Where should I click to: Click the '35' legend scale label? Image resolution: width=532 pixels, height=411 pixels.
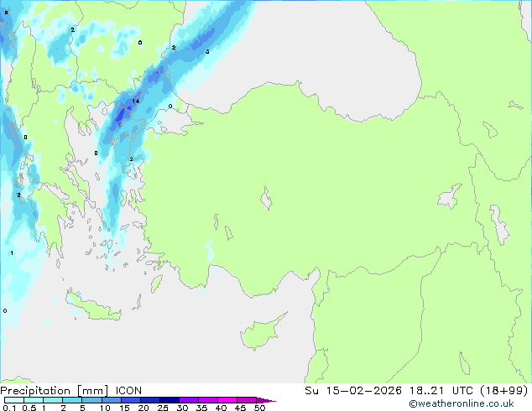tap(201, 408)
